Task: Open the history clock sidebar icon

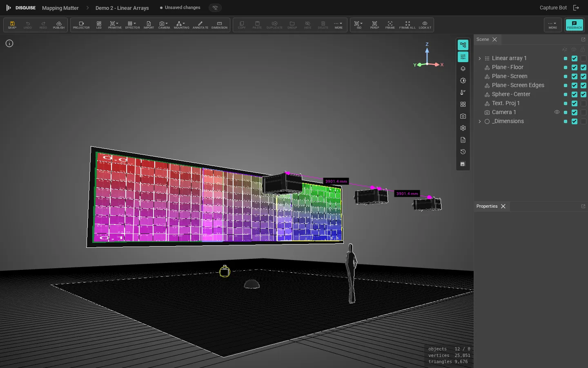Action: (x=463, y=152)
